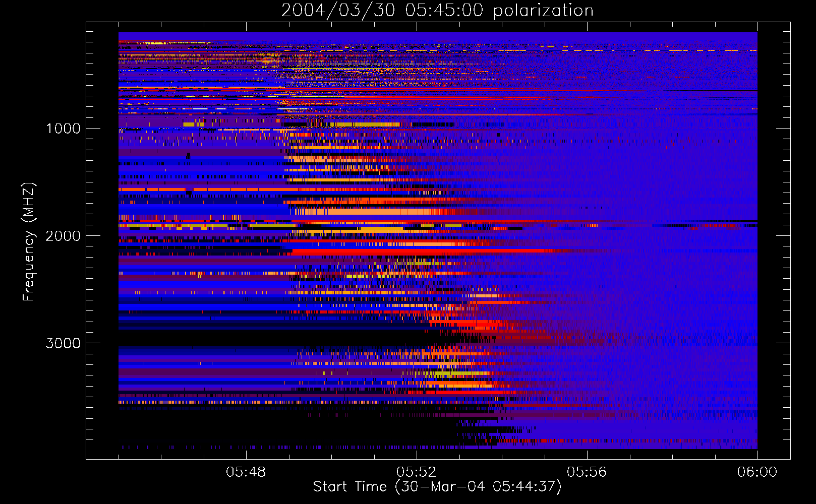
Task: Click the 06:00 time tick label
Action: point(757,472)
